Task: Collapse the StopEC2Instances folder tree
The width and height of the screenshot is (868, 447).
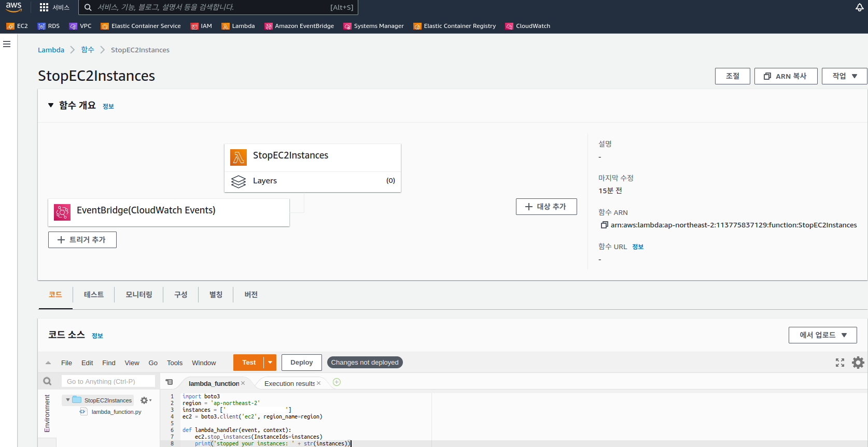Action: point(68,400)
